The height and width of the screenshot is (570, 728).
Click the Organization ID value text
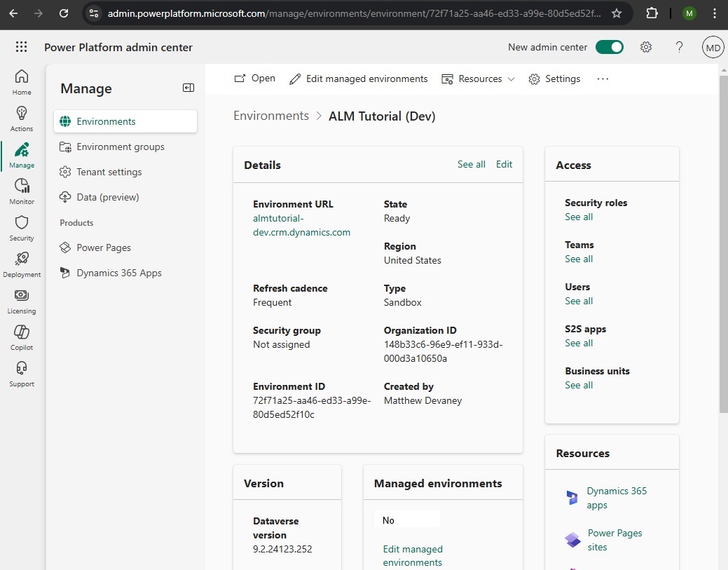click(x=443, y=351)
